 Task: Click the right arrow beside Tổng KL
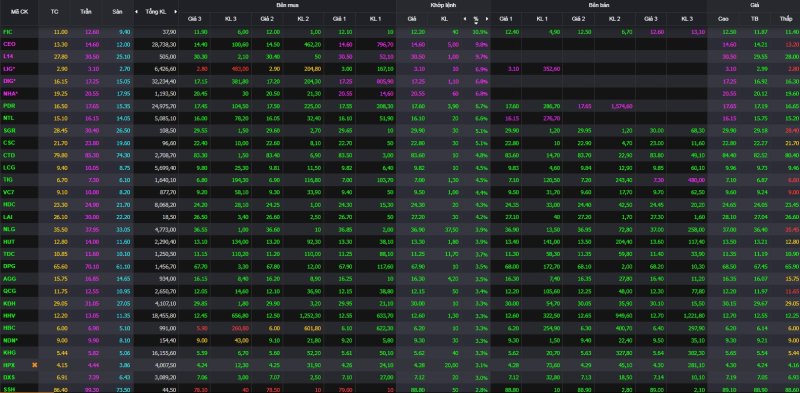coord(176,11)
